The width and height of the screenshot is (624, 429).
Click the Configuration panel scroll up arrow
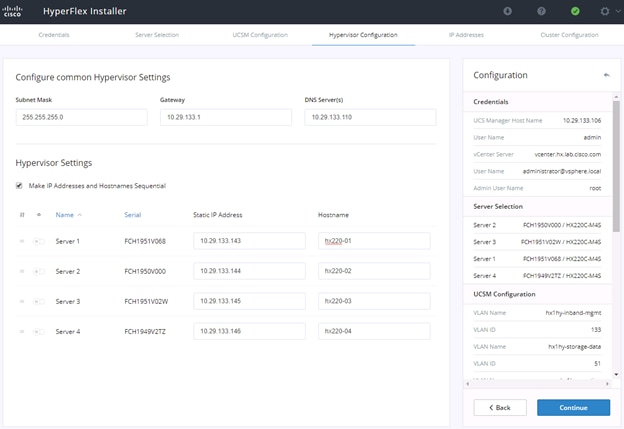pyautogui.click(x=616, y=97)
